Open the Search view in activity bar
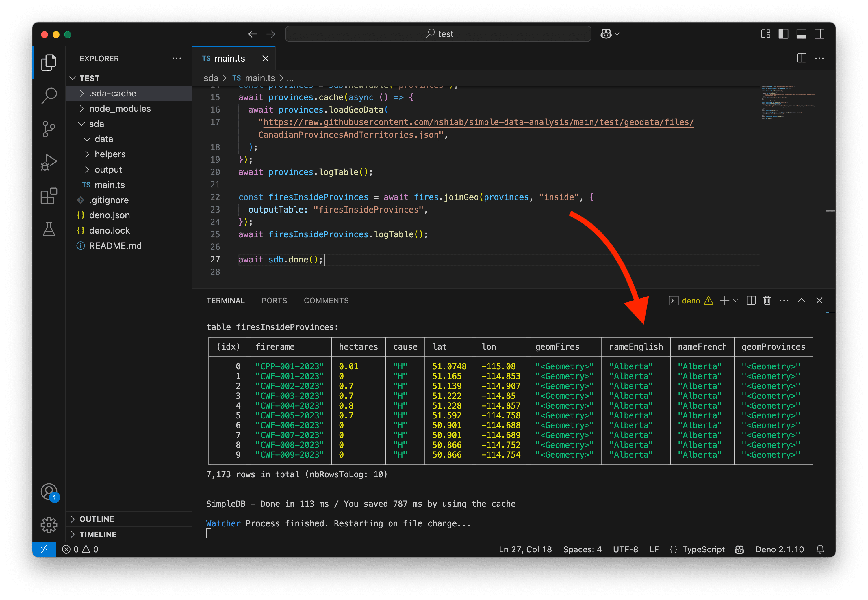Viewport: 868px width, 600px height. [x=49, y=96]
